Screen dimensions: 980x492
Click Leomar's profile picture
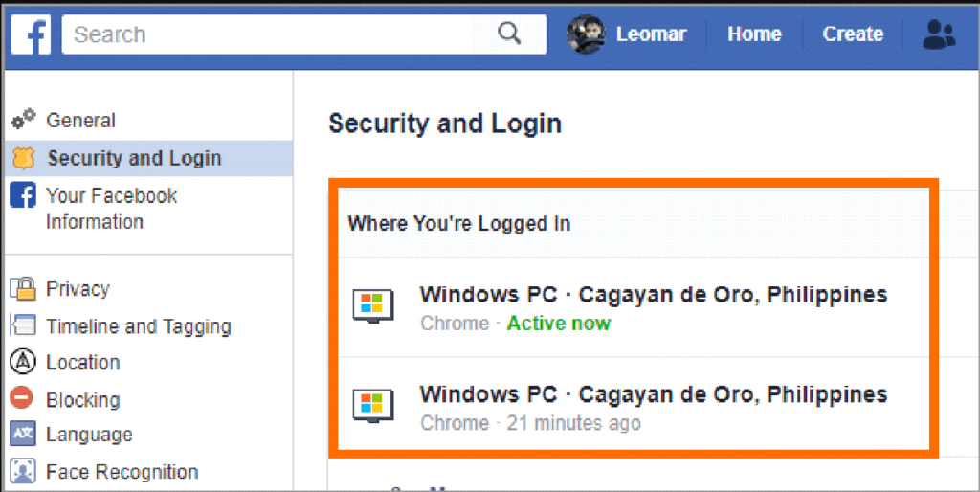[x=586, y=34]
